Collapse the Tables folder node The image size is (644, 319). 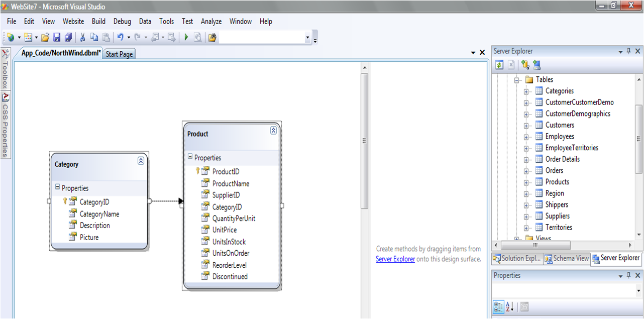pyautogui.click(x=517, y=80)
